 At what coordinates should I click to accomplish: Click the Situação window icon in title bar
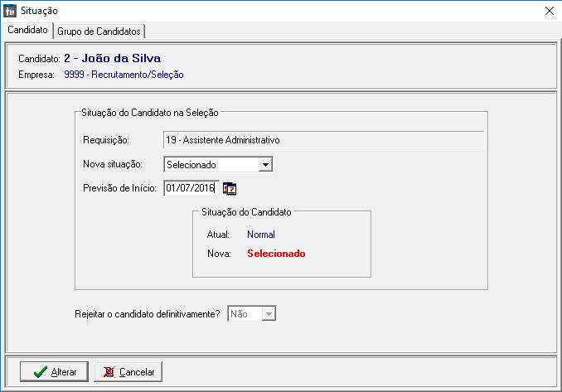coord(10,10)
